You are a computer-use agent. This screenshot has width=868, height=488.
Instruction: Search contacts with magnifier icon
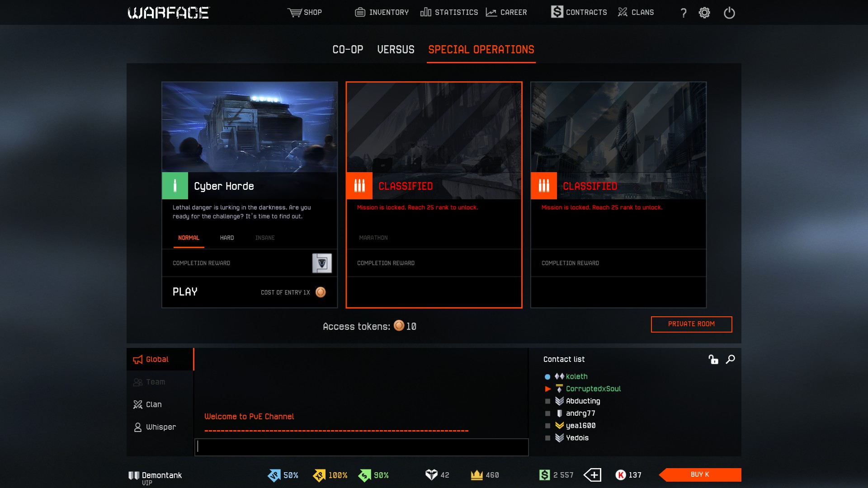[x=730, y=359]
